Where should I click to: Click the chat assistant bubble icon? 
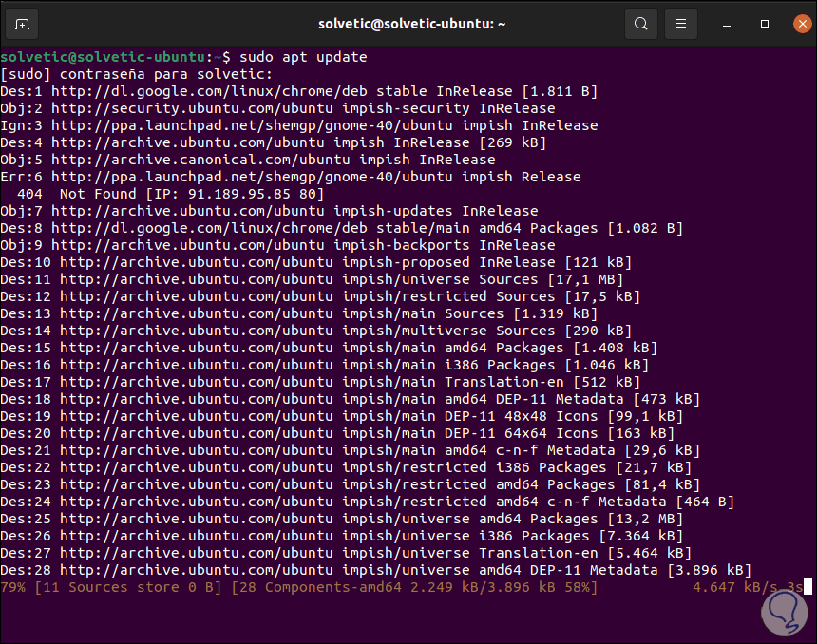784,613
